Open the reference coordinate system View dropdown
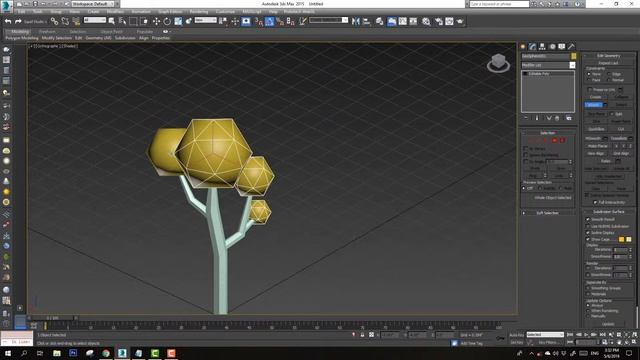This screenshot has width=640, height=360. tap(205, 20)
